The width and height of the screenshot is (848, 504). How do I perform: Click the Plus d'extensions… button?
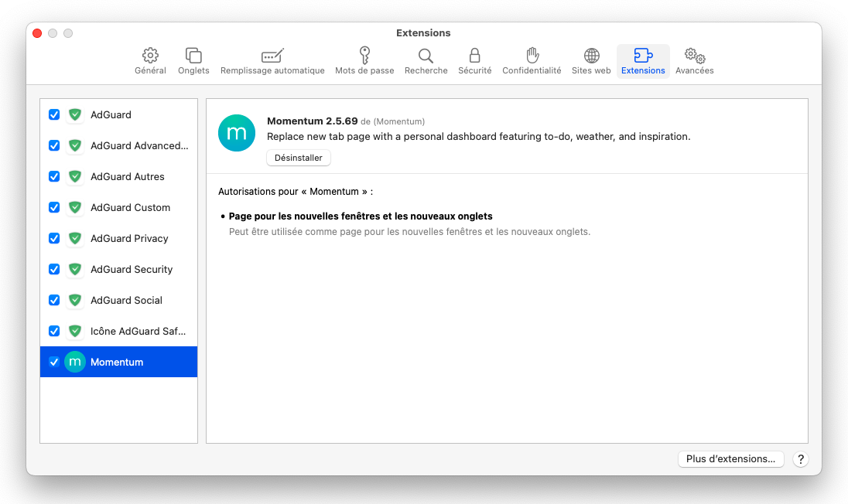[730, 459]
